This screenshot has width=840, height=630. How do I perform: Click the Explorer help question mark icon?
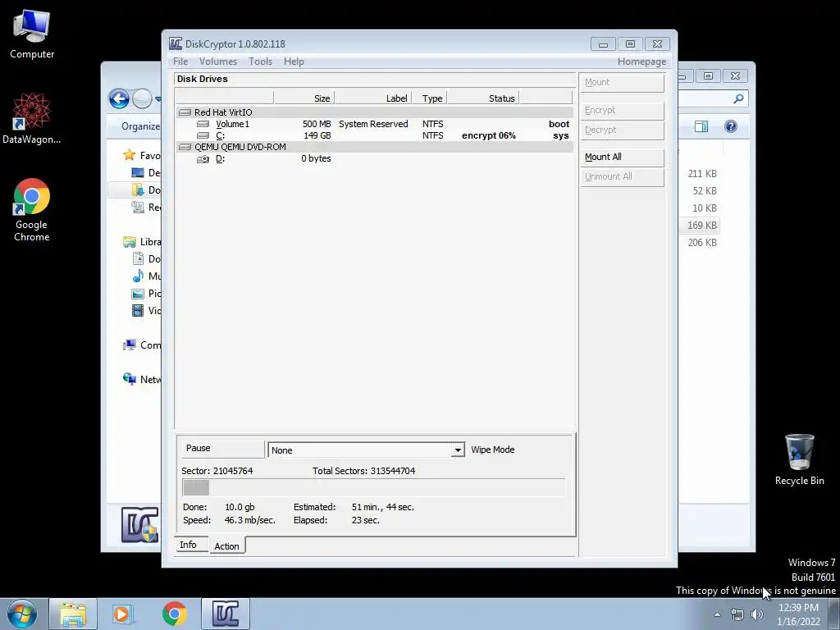[731, 126]
